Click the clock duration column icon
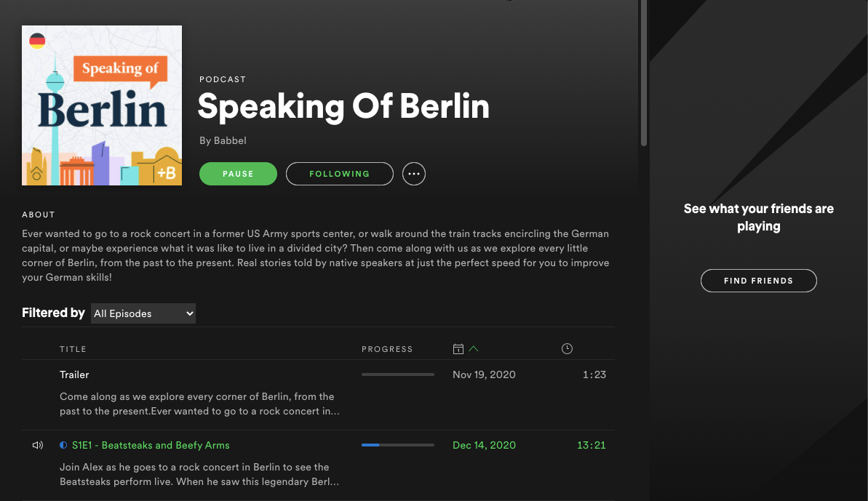 click(567, 348)
